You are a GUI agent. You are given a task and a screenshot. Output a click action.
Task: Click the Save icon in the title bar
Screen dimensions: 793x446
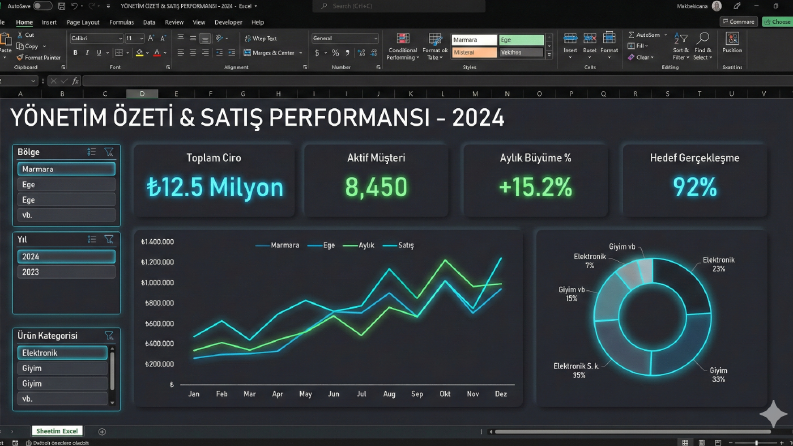pyautogui.click(x=61, y=6)
